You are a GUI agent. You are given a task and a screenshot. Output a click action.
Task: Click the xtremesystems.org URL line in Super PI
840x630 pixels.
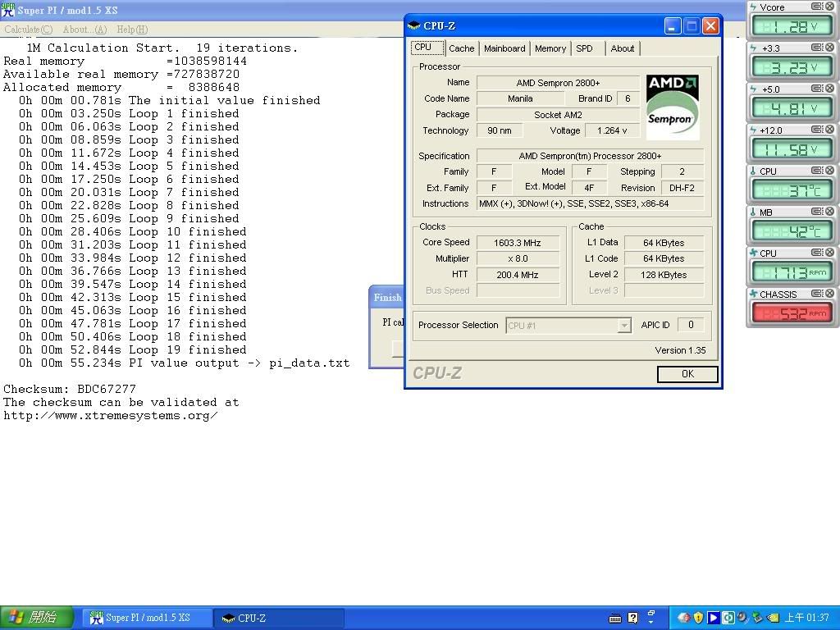tap(111, 416)
